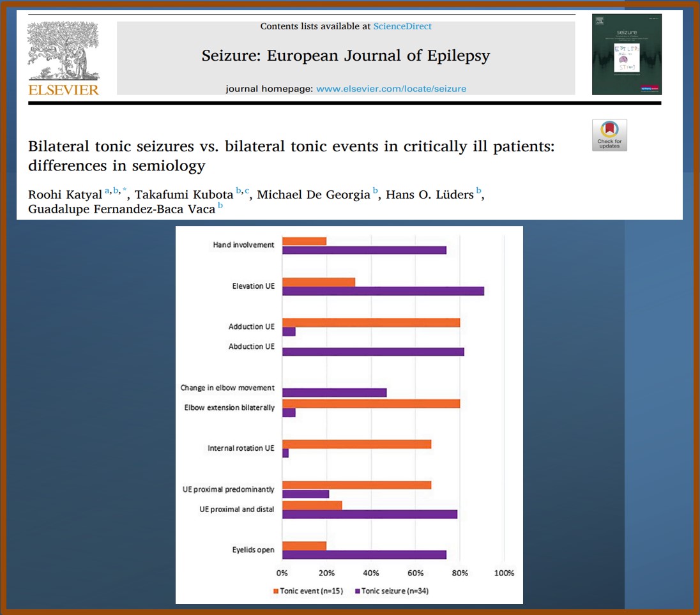
Task: Click the Tonic seizure (n=34) legend label
Action: 395,591
